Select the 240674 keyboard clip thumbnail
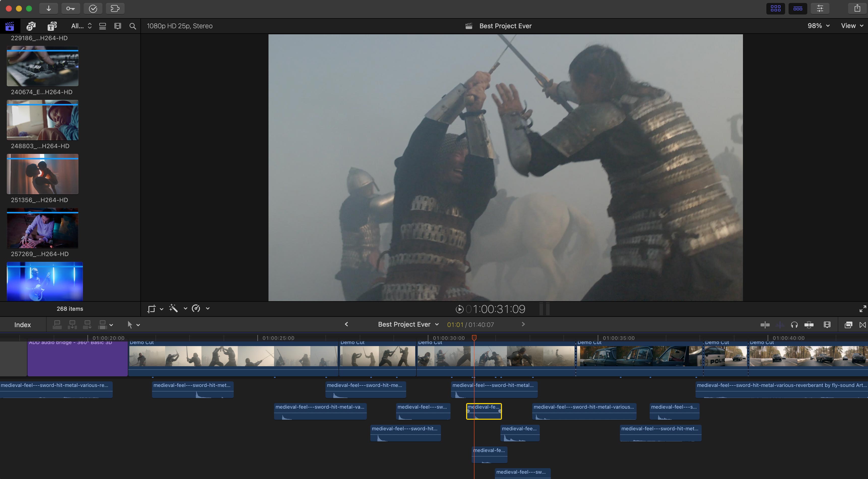This screenshot has width=868, height=479. 42,66
